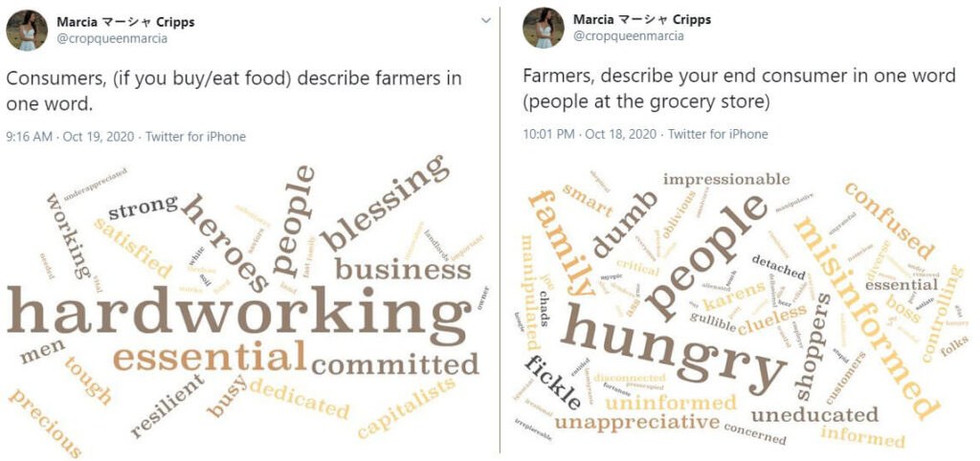Viewport: 980px width, 461px height.
Task: Click the word misinformed in the right word cloud
Action: click(x=867, y=317)
